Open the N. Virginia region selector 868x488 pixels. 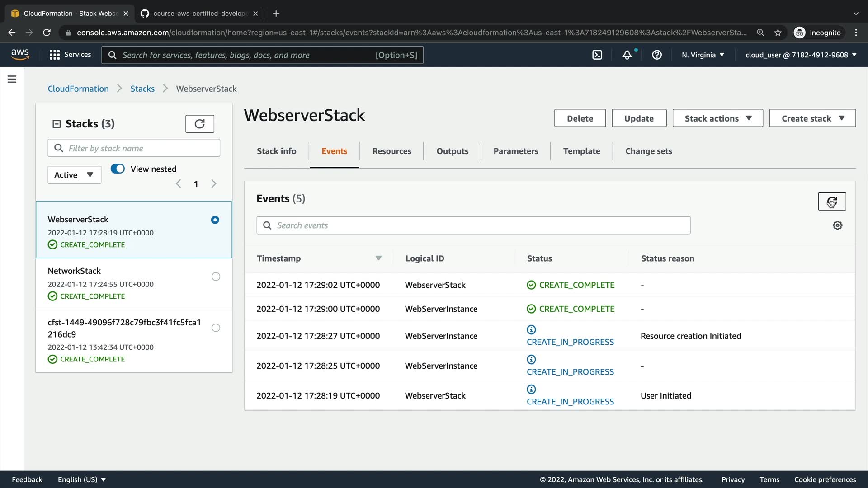(703, 55)
